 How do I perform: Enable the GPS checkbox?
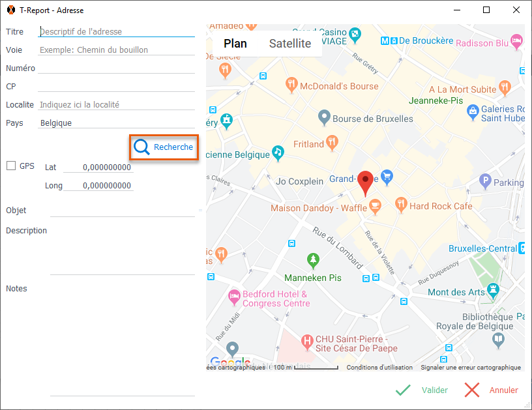click(11, 166)
